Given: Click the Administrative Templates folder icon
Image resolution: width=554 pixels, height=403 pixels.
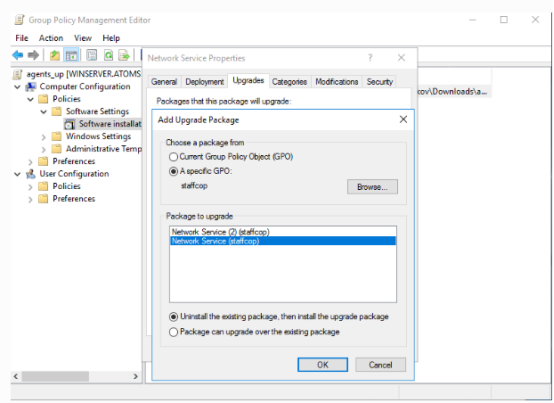Looking at the screenshot, I should coord(57,149).
